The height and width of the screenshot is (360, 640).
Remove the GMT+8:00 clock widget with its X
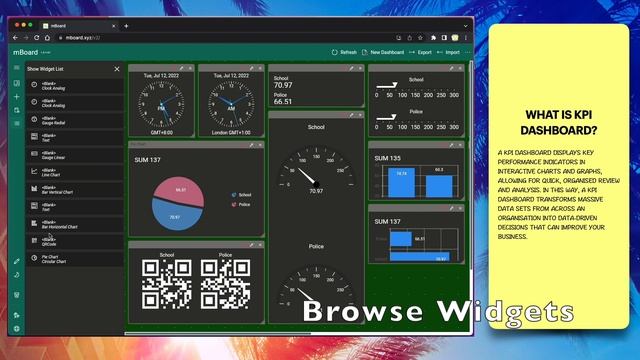pos(190,68)
